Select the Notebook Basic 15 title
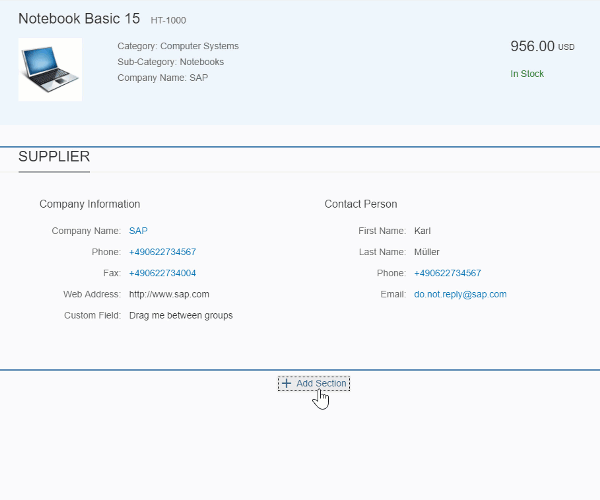This screenshot has width=600, height=500. (x=79, y=18)
